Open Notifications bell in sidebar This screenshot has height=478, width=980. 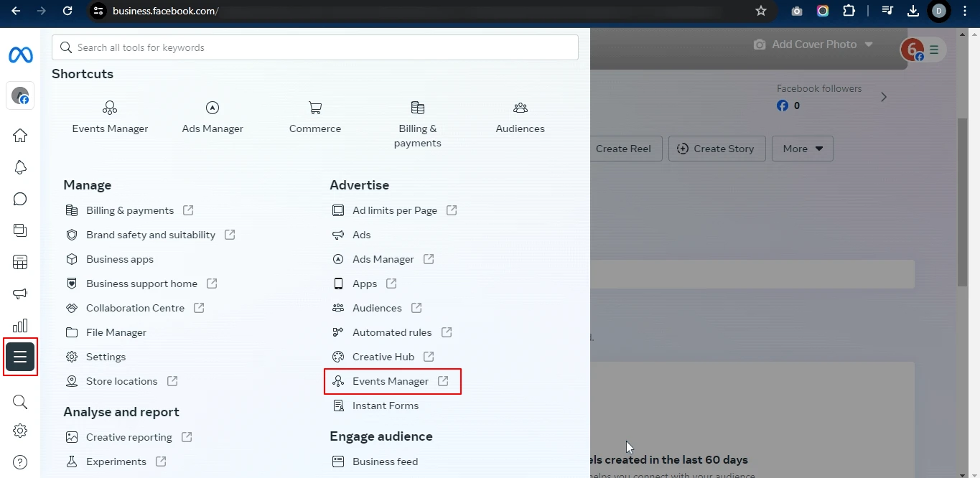pos(20,167)
